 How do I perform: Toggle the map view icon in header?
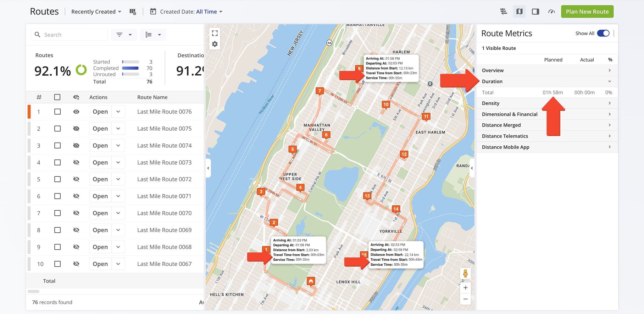click(x=519, y=12)
